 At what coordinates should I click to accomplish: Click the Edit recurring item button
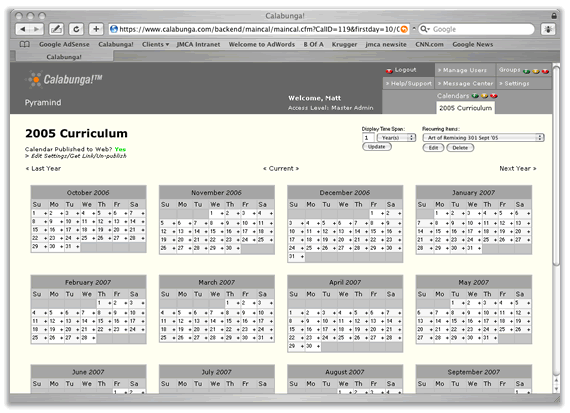(433, 148)
